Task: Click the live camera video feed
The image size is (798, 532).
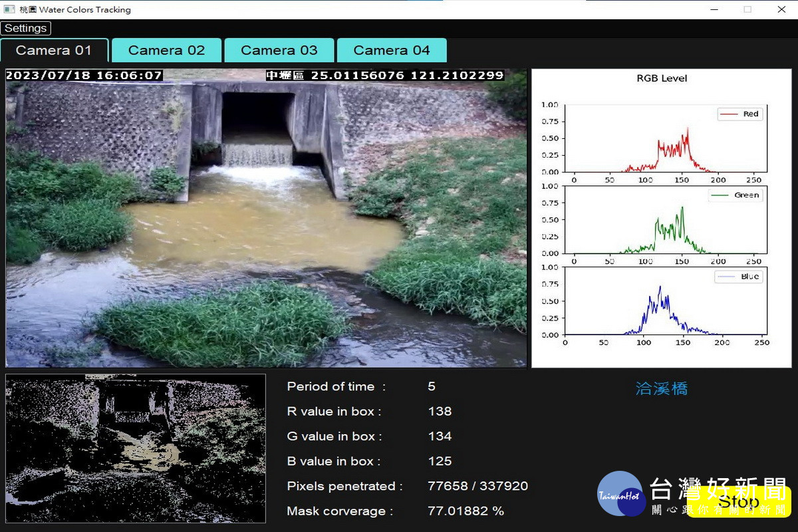Action: (x=266, y=217)
